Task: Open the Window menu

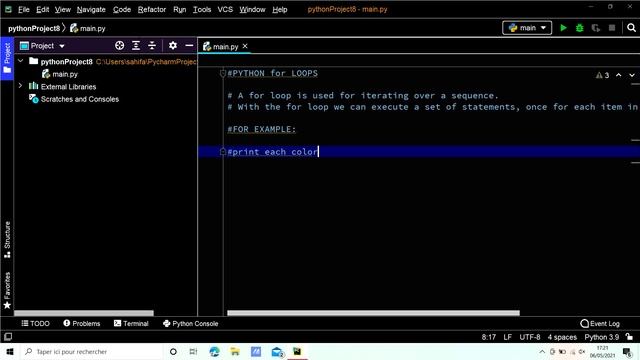Action: click(x=252, y=9)
